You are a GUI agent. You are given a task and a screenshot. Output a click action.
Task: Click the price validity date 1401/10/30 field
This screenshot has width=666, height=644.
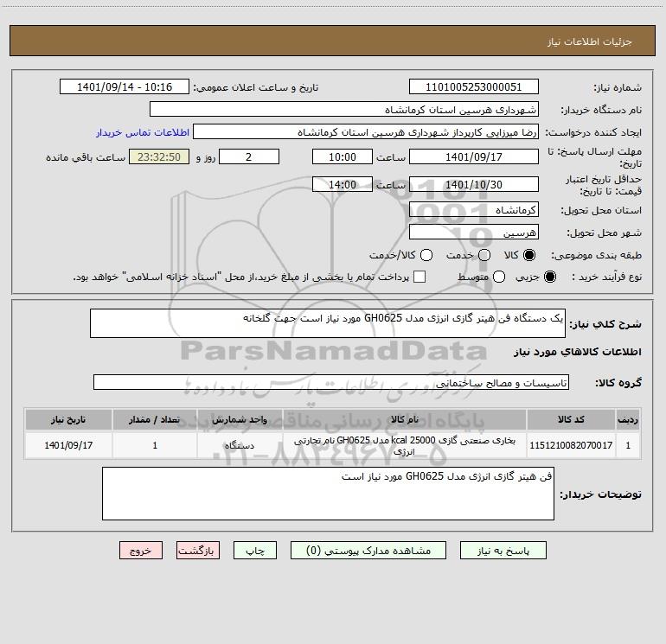474,184
